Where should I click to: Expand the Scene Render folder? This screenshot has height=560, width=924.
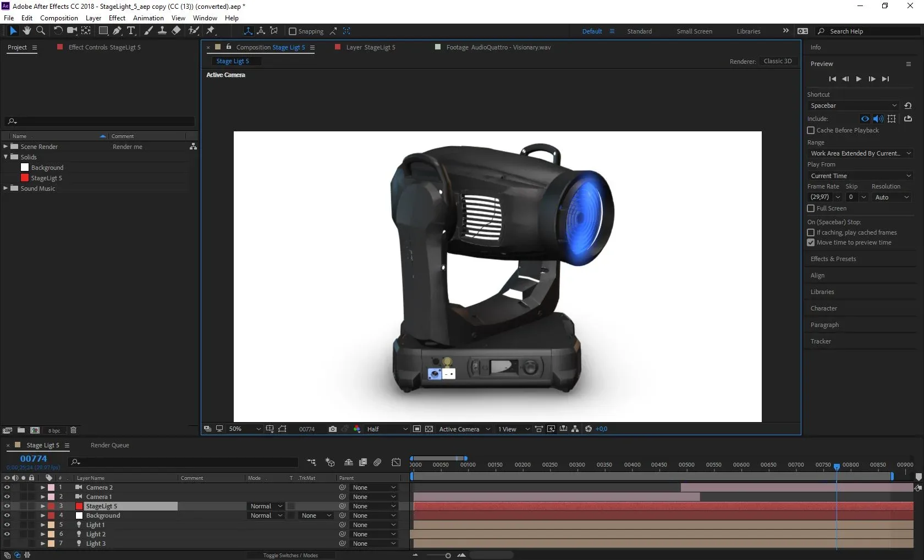click(5, 147)
